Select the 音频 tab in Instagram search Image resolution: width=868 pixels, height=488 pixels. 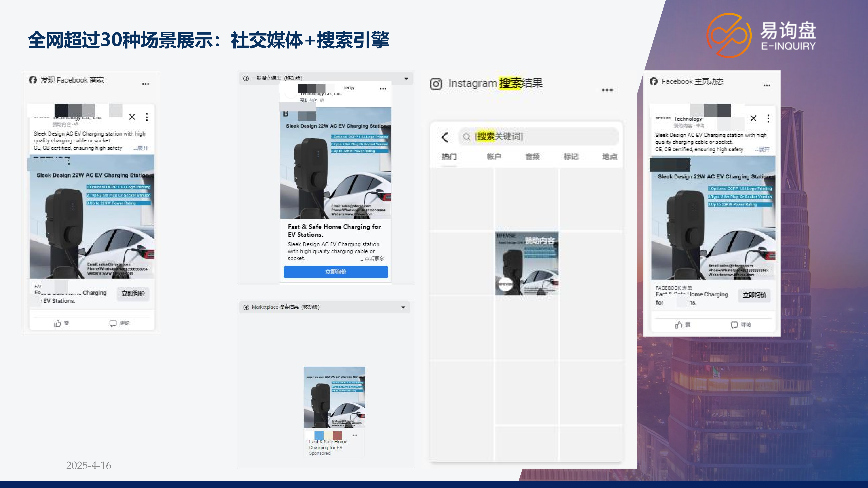click(x=533, y=157)
